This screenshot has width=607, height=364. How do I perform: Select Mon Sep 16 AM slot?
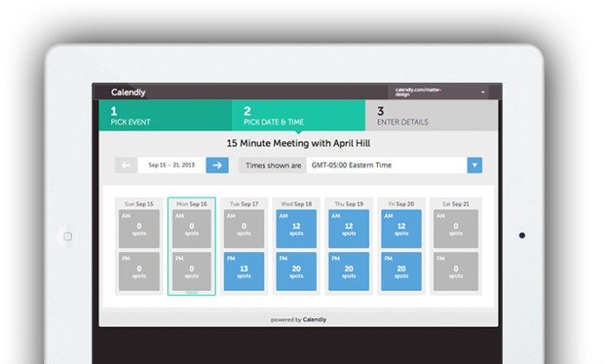192,229
